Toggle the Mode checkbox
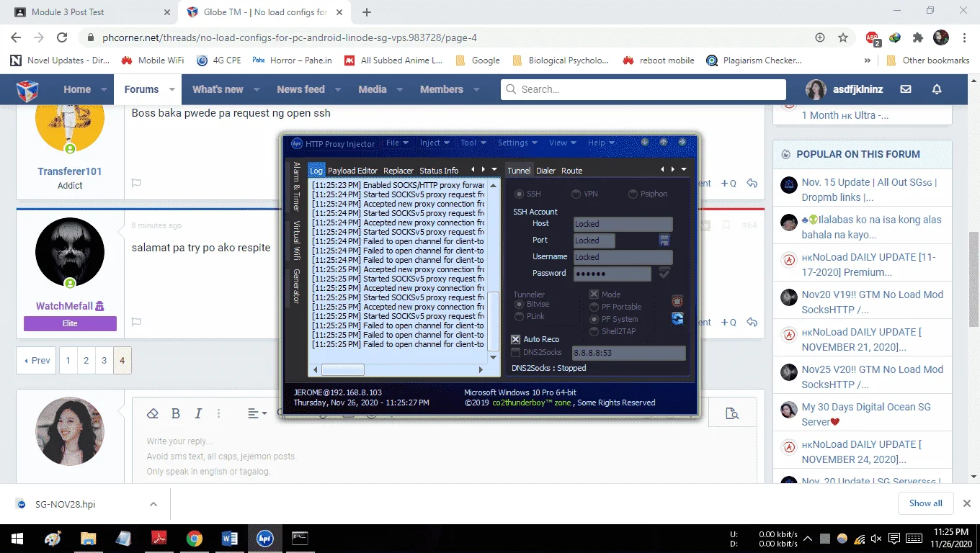Image resolution: width=980 pixels, height=553 pixels. (594, 295)
